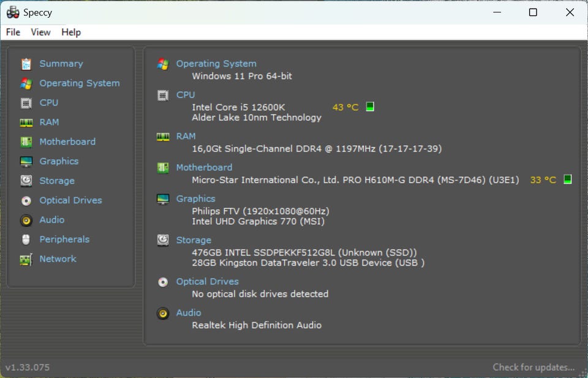Click the 43 °C CPU temperature value
This screenshot has width=588, height=378.
[345, 107]
